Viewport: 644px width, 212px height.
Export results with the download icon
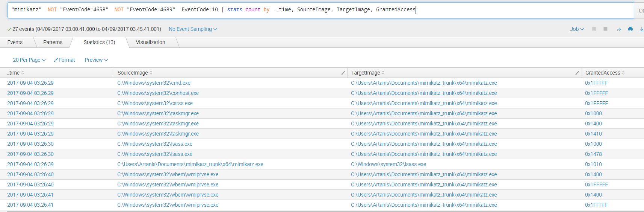[641, 29]
